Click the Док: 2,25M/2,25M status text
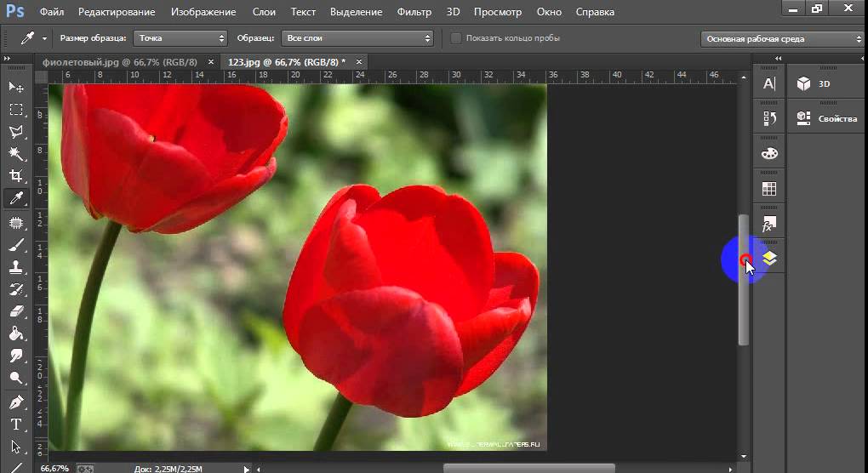This screenshot has width=868, height=473. (x=168, y=469)
